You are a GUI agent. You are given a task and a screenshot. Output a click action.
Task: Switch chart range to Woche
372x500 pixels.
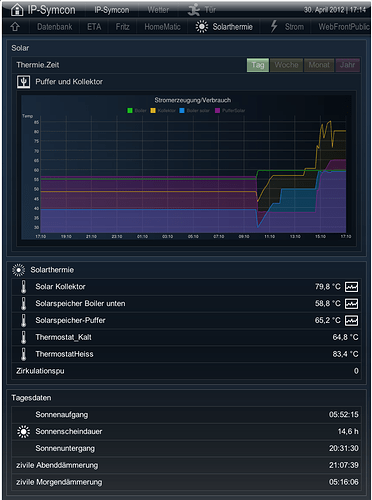click(286, 65)
